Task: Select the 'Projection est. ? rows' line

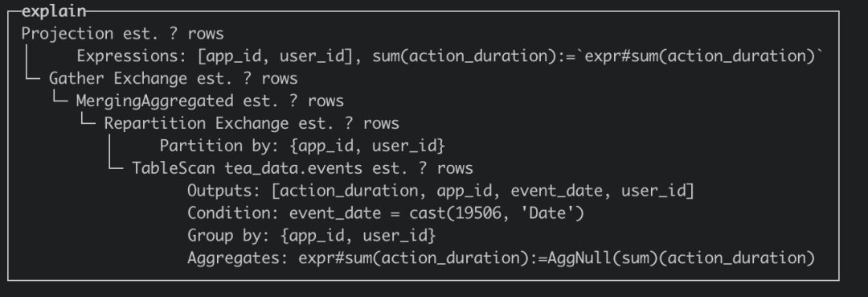Action: point(122,34)
